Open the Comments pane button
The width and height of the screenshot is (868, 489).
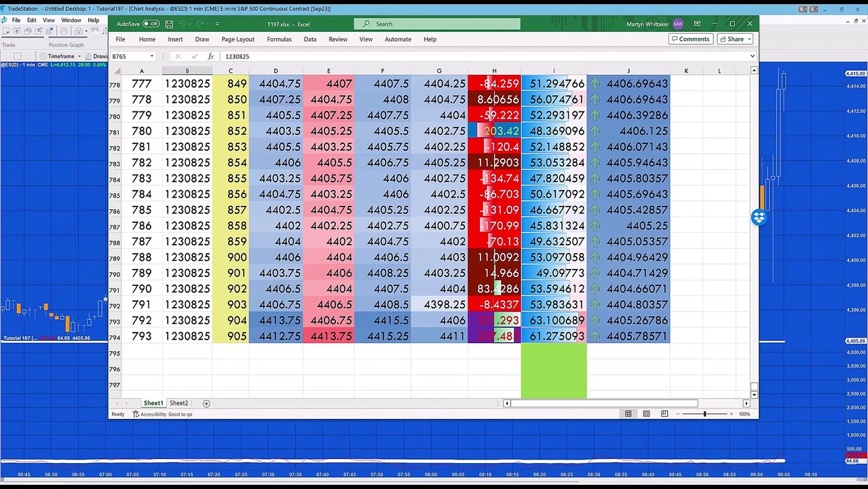tap(690, 39)
